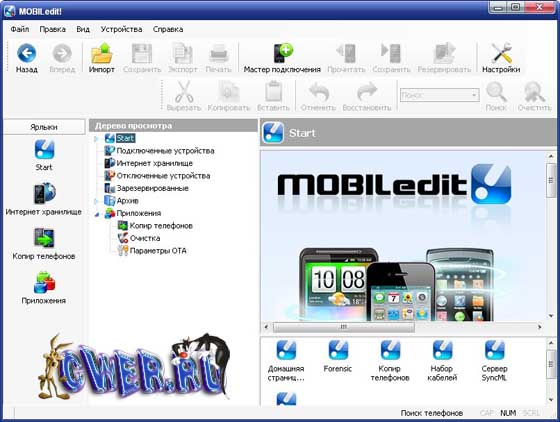Collapse the Приложения tree node

[x=96, y=214]
